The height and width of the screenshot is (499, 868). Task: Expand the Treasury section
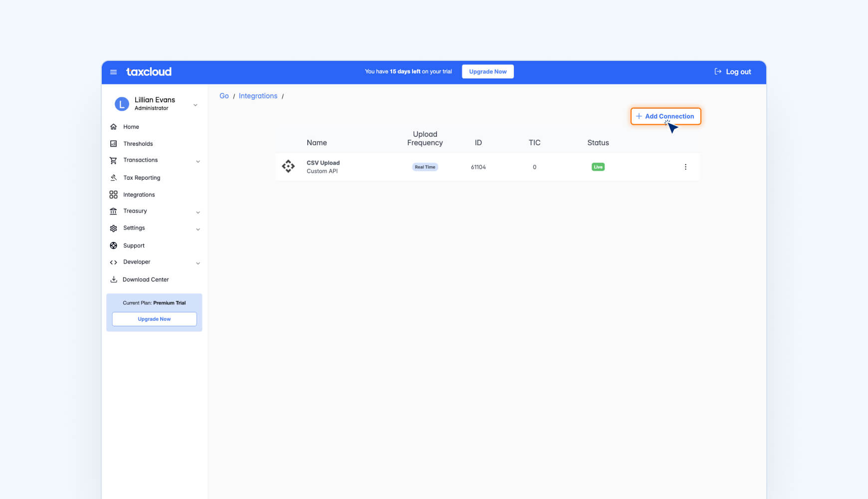click(x=199, y=212)
